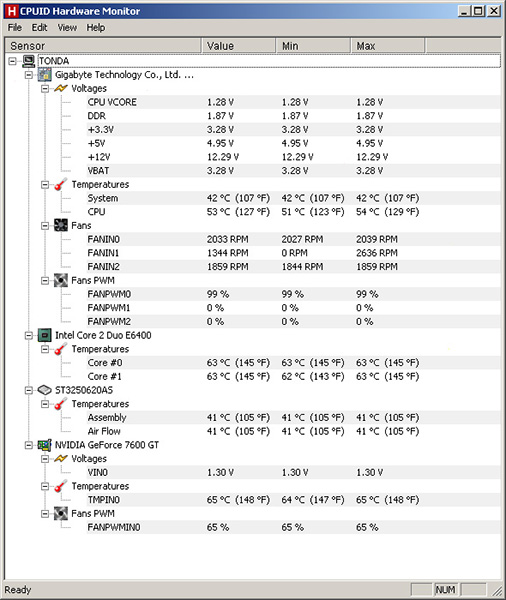
Task: Click the Gigabyte motherboard icon
Action: coord(44,75)
